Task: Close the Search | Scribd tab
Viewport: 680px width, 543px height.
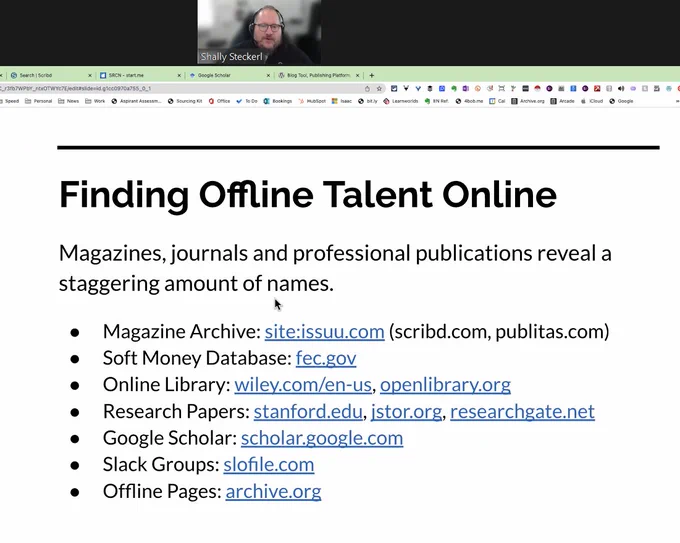Action: point(90,75)
